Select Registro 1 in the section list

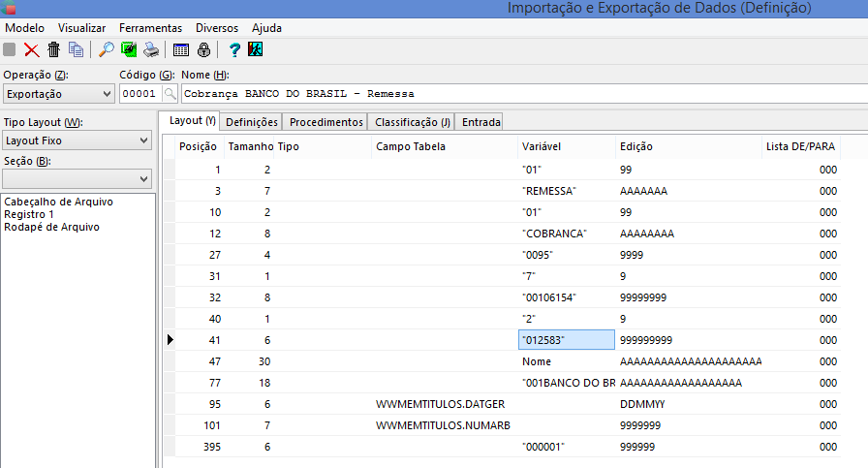pos(31,214)
